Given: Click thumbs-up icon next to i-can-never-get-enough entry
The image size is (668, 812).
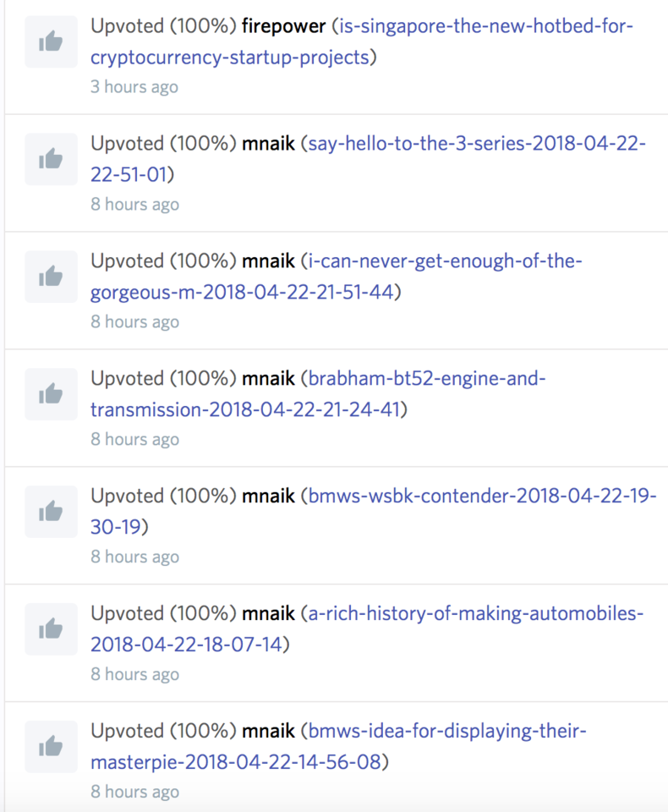Looking at the screenshot, I should click(52, 277).
